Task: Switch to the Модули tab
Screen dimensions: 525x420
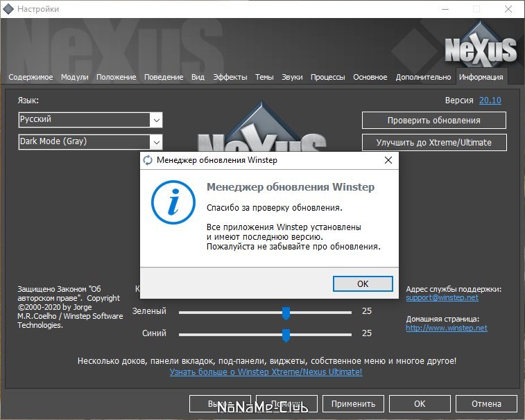Action: pos(75,77)
